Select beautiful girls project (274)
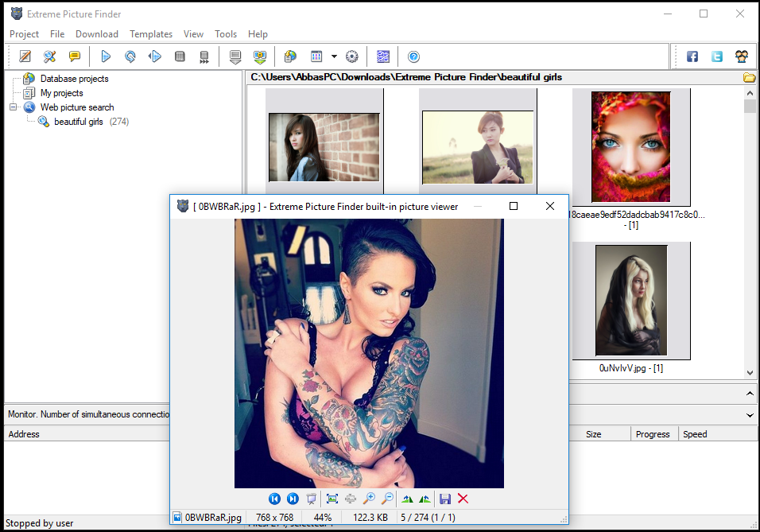Viewport: 760px width, 532px height. tap(91, 122)
